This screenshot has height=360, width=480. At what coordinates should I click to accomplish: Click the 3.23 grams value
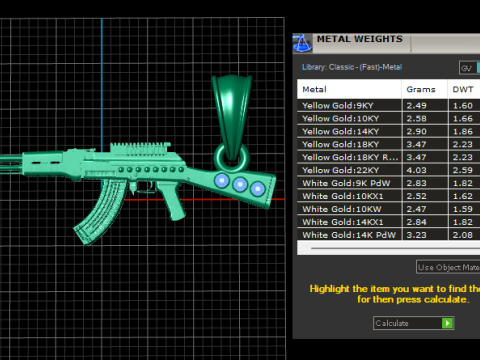tap(416, 235)
